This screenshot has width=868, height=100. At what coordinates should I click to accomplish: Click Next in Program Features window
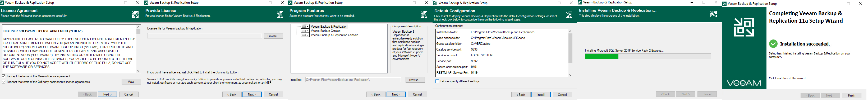(x=396, y=95)
